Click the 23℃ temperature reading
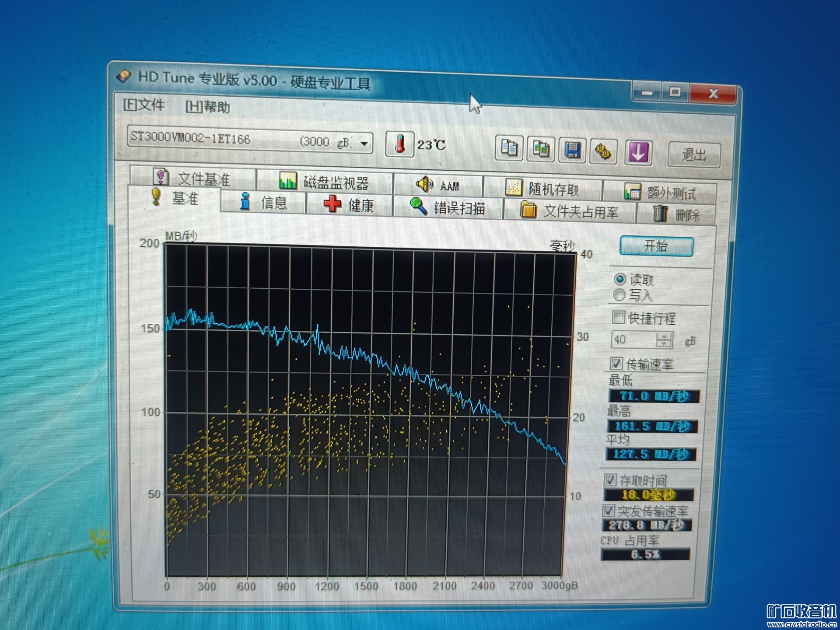Image resolution: width=840 pixels, height=630 pixels. (431, 145)
